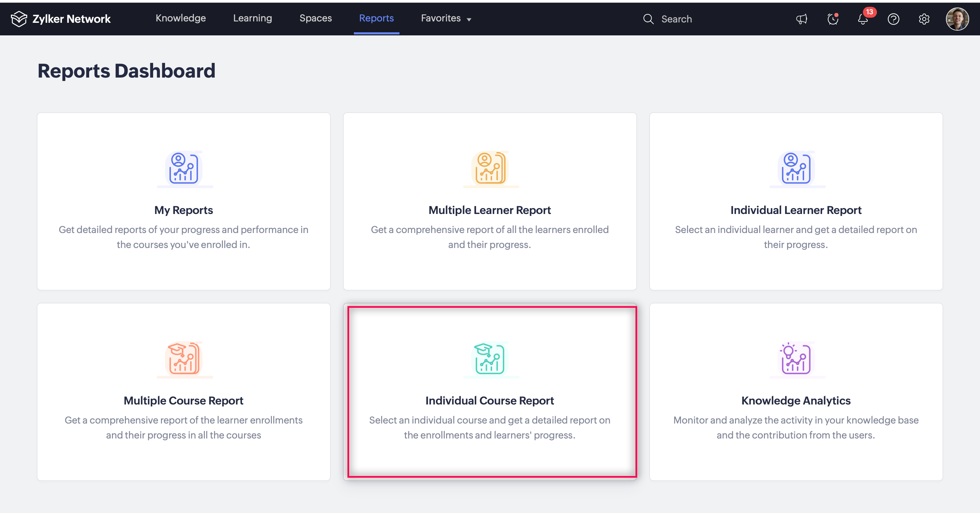
Task: Click the search magnifier icon
Action: (648, 19)
